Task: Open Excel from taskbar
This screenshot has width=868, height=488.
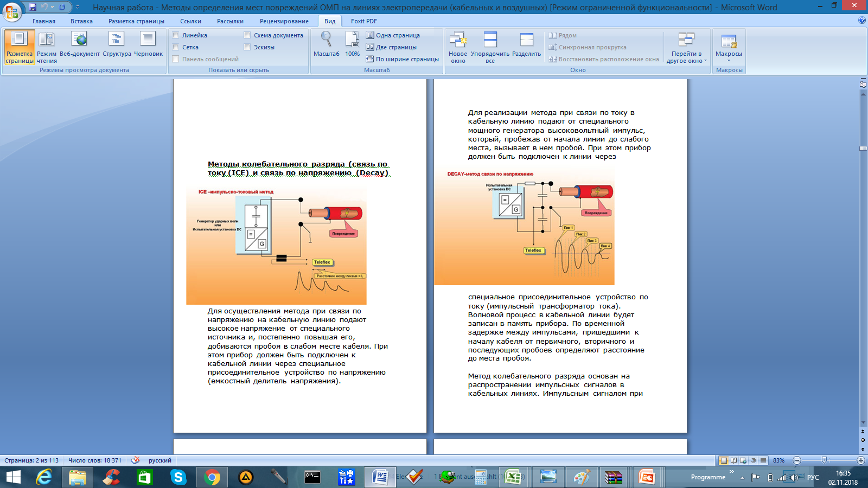Action: [513, 477]
